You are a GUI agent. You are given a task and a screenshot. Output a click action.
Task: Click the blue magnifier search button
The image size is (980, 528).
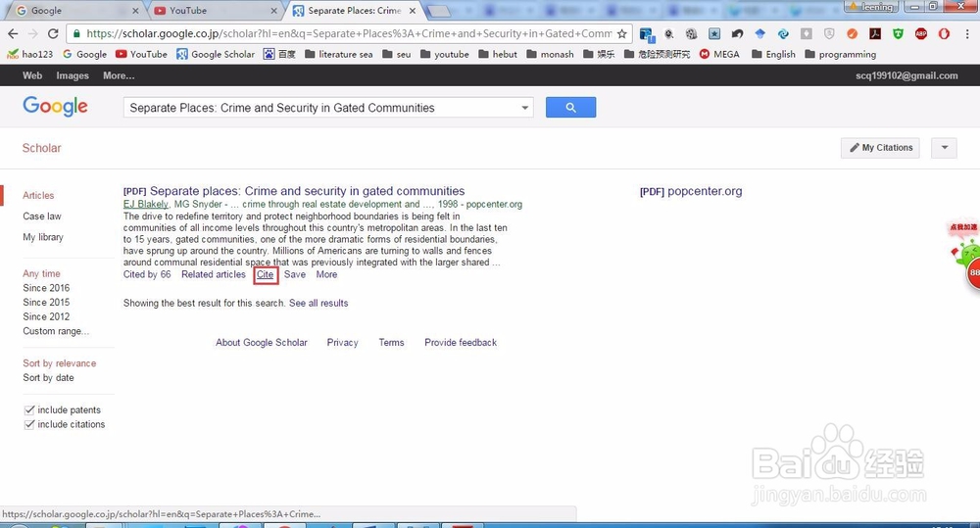click(x=570, y=108)
